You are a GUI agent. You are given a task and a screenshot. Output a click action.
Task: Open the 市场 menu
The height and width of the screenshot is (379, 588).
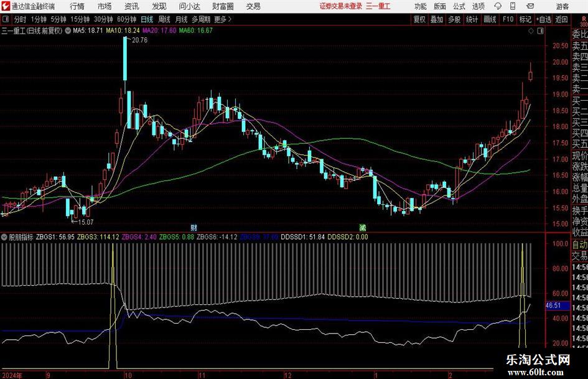105,6
